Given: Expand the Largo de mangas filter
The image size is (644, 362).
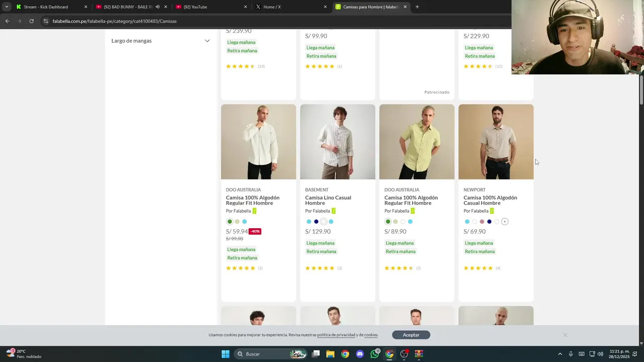Looking at the screenshot, I should (160, 41).
